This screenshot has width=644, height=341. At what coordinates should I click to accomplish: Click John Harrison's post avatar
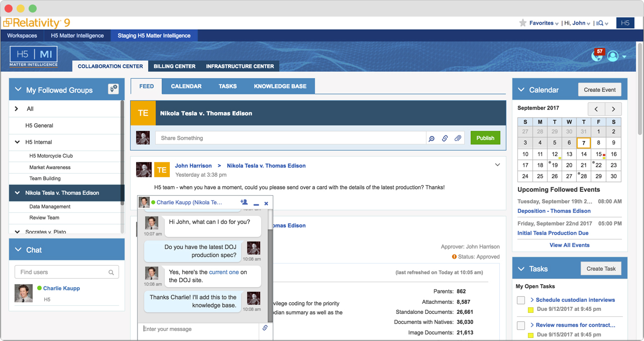144,170
